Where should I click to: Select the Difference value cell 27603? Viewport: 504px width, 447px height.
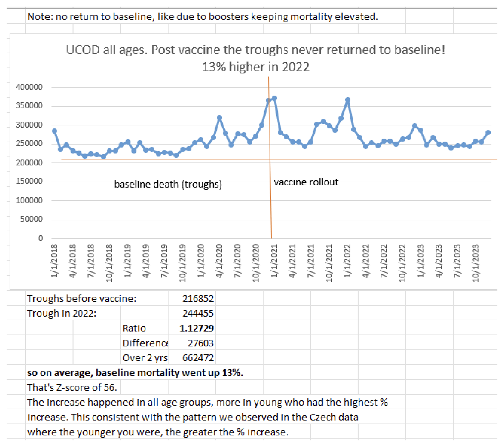200,343
